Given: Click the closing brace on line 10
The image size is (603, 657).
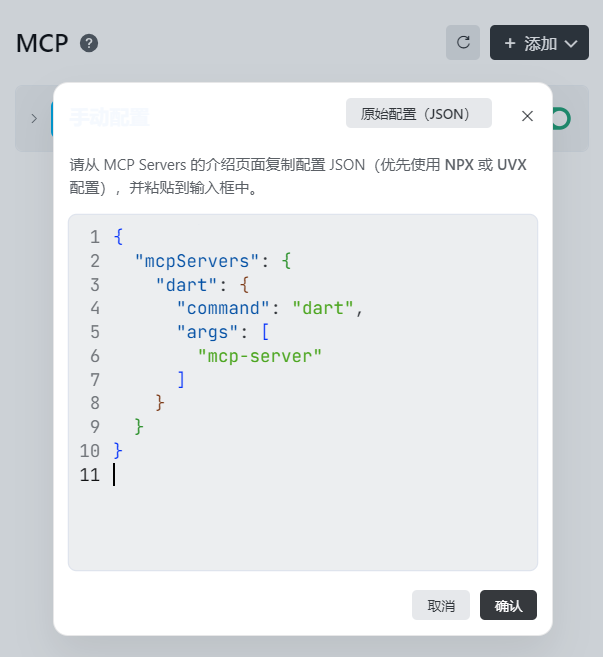Looking at the screenshot, I should (118, 451).
